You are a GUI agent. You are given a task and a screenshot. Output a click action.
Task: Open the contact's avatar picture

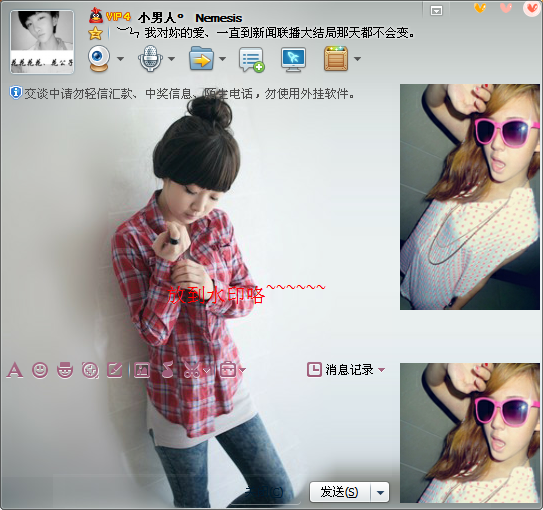(42, 42)
